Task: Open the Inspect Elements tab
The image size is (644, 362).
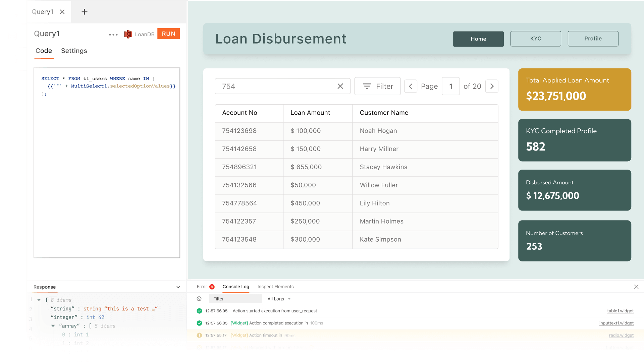Action: [x=275, y=287]
